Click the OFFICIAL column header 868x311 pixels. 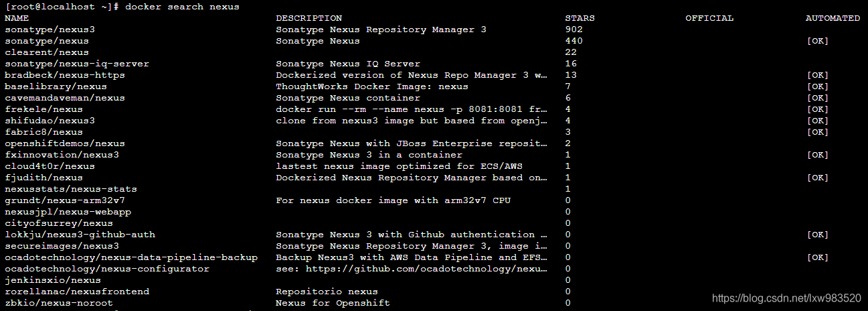pyautogui.click(x=709, y=18)
